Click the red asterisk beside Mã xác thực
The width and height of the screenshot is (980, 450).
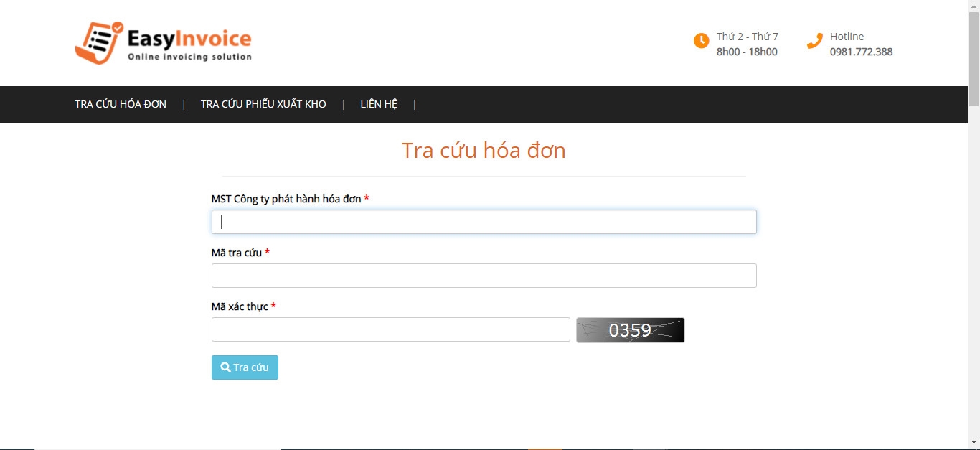(273, 306)
